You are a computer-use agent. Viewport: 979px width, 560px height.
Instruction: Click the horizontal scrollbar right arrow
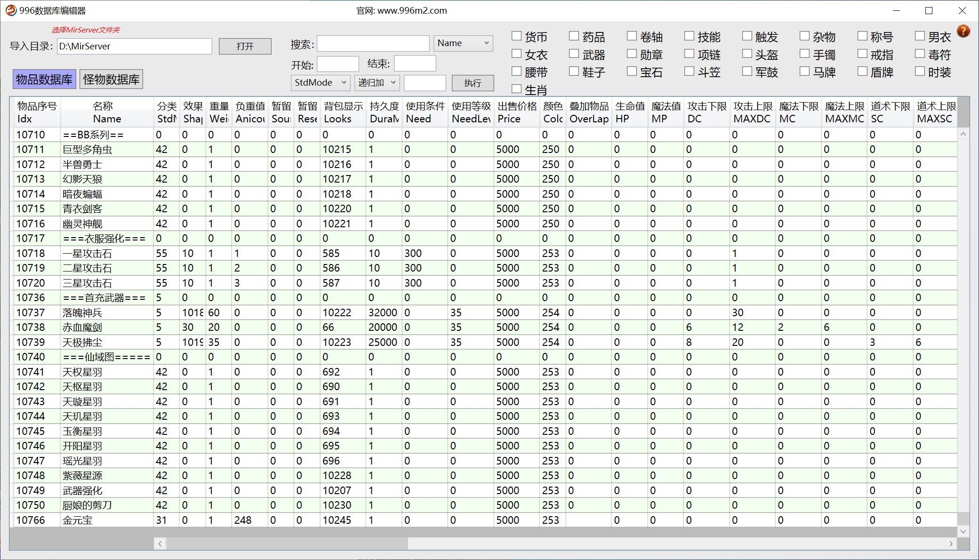tap(951, 544)
